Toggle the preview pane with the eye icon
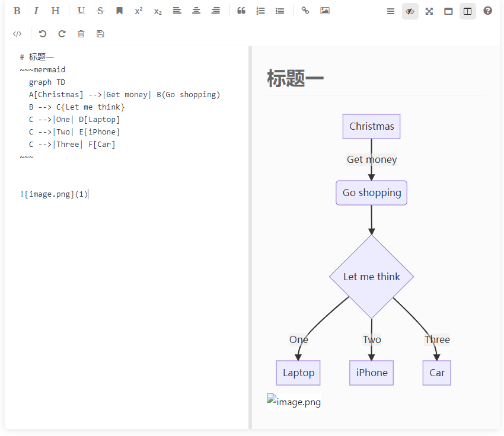Viewport: 504px width, 436px height. point(410,11)
